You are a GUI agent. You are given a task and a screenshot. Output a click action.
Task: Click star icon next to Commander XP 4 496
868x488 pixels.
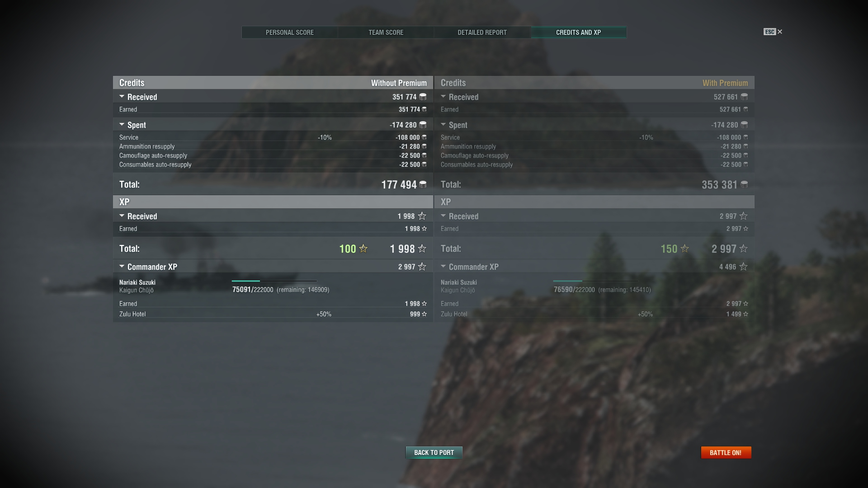pos(743,267)
